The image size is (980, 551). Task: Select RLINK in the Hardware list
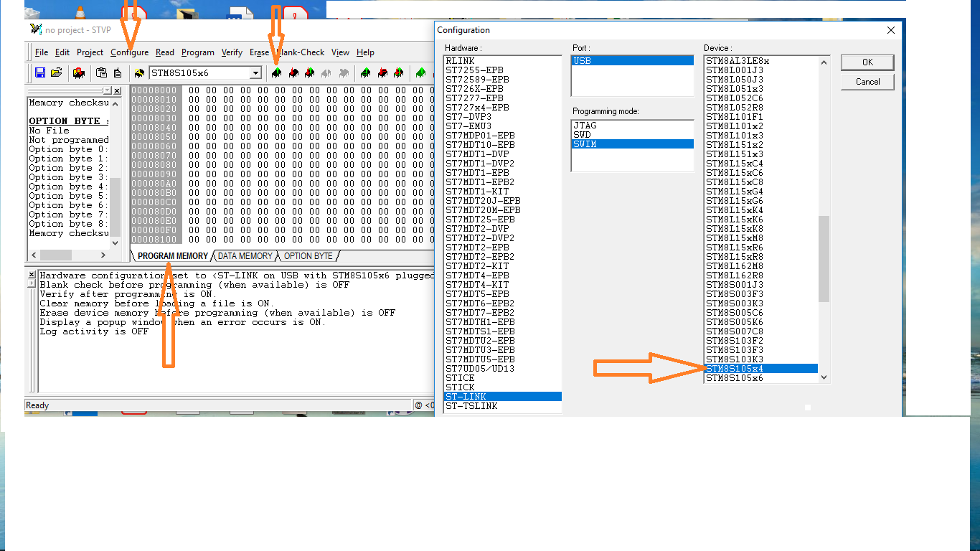point(503,61)
